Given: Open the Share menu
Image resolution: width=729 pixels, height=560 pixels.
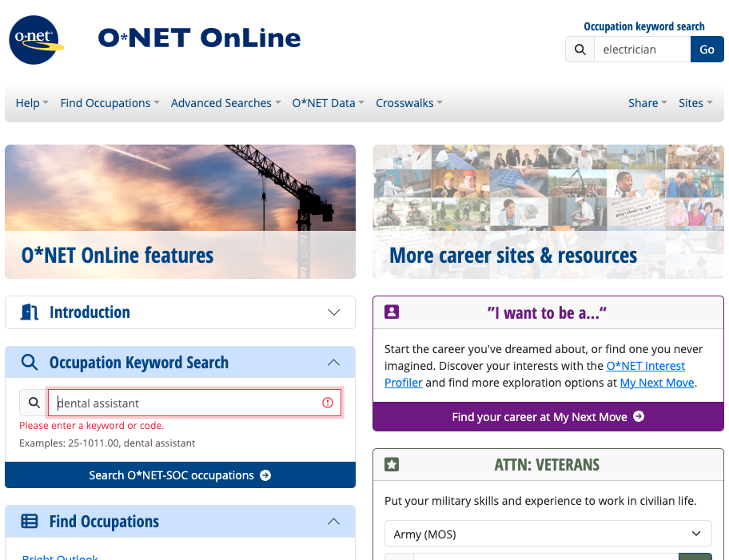Looking at the screenshot, I should click(x=647, y=103).
